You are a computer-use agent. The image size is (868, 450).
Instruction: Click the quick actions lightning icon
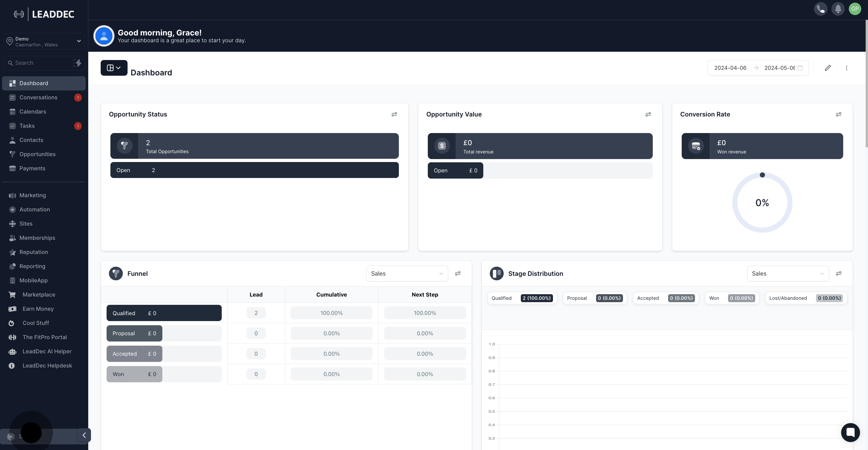[77, 63]
